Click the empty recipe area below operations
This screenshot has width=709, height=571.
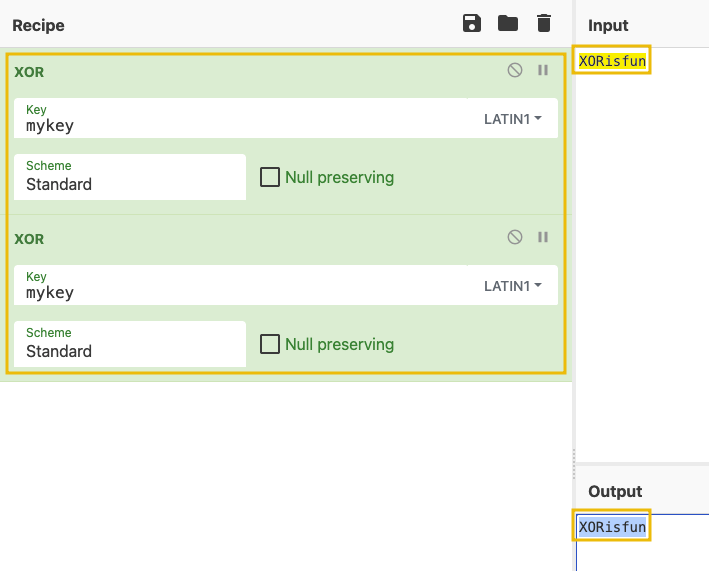coord(285,470)
